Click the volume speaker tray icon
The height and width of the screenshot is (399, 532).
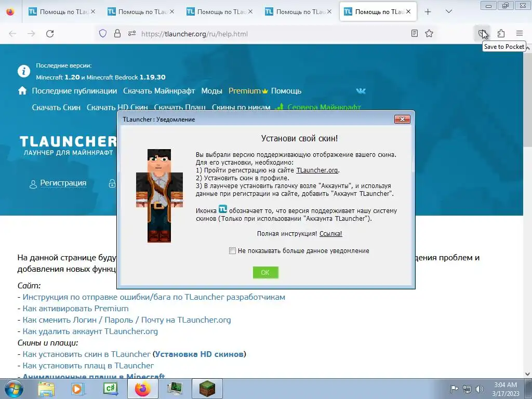(x=480, y=389)
